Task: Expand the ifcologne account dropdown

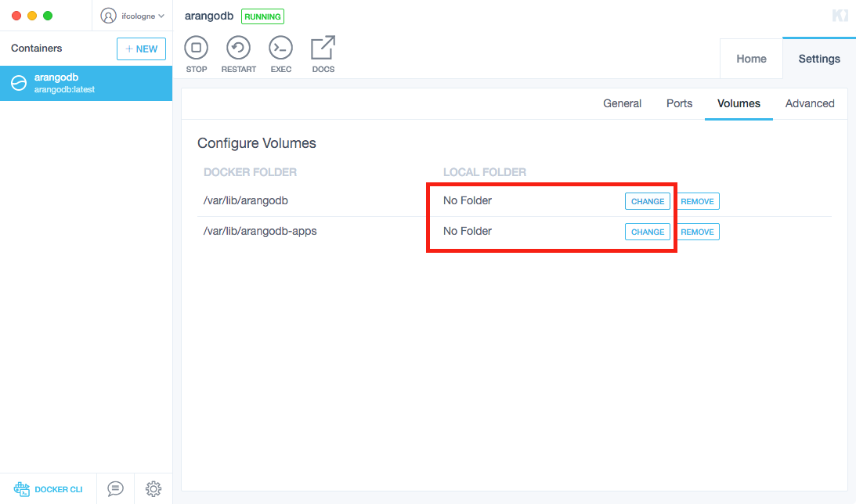Action: [143, 16]
